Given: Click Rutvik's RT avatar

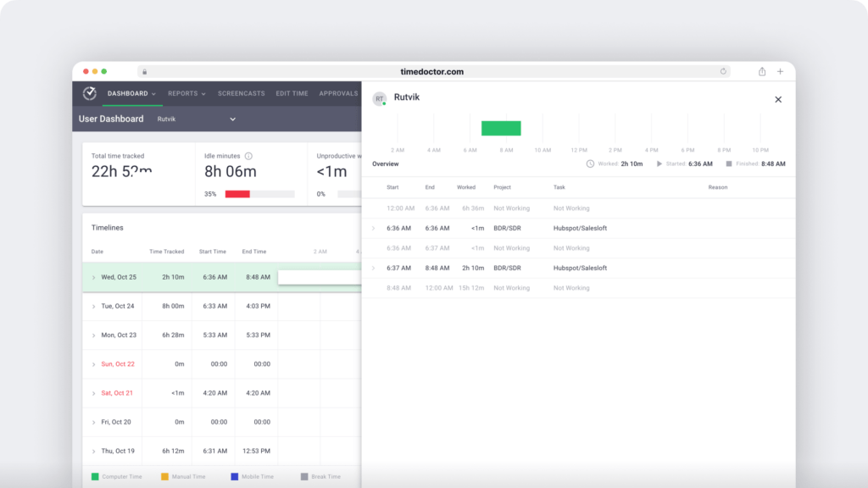Looking at the screenshot, I should [x=379, y=98].
